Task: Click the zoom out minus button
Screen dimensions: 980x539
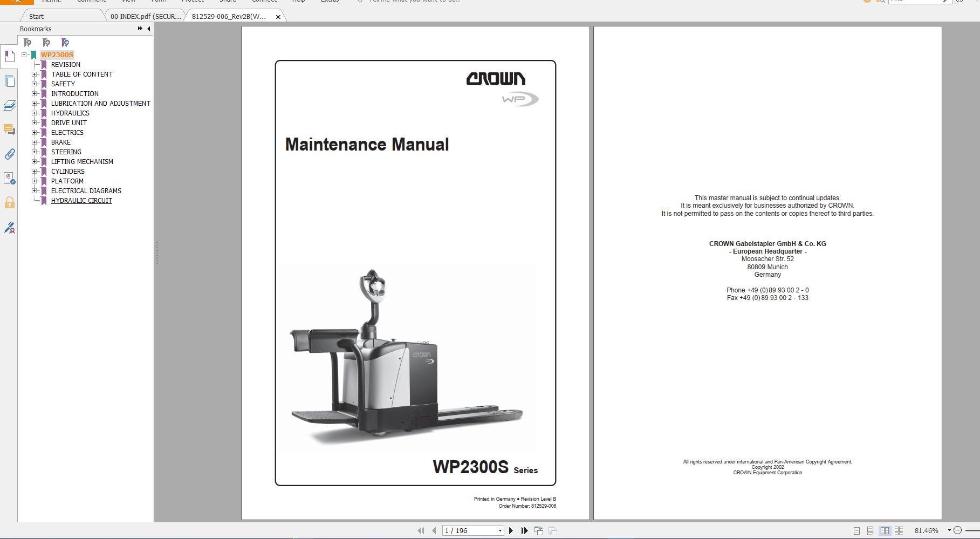Action: click(958, 530)
